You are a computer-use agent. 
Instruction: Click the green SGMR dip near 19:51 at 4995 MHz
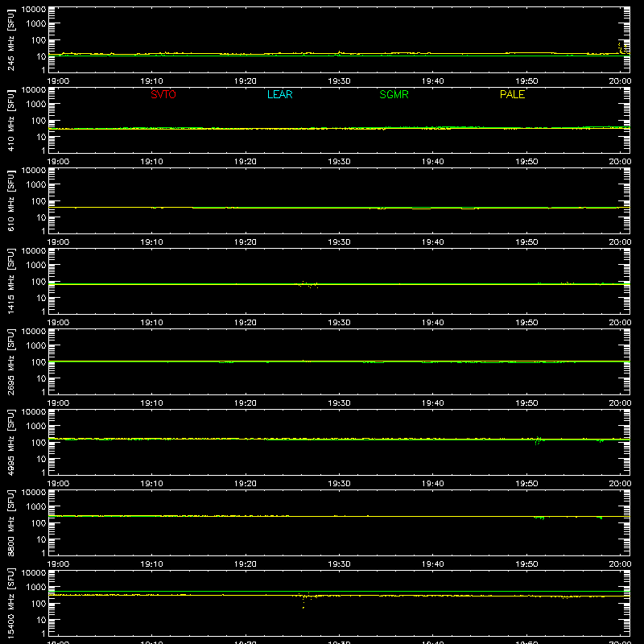click(538, 440)
